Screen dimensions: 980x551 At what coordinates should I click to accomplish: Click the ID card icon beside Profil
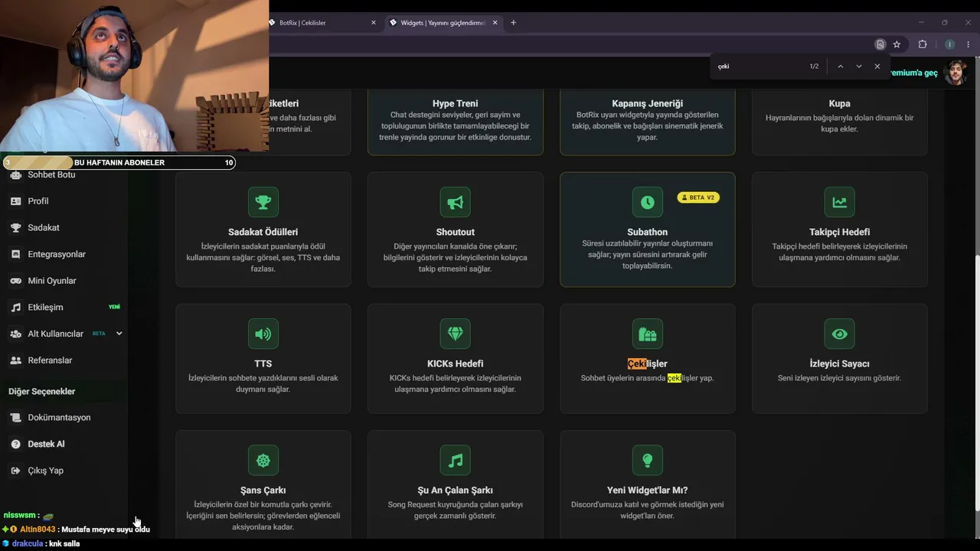[x=15, y=201]
